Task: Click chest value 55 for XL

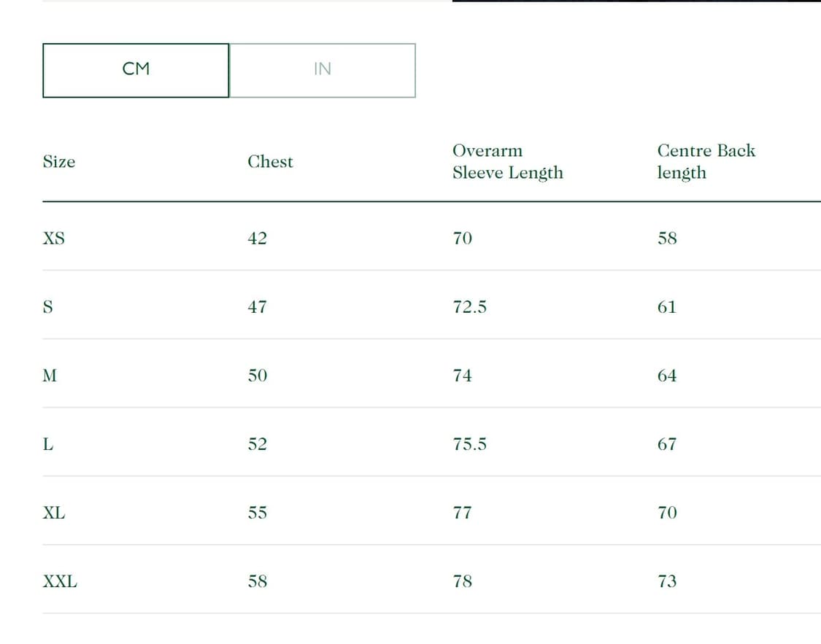Action: click(257, 513)
